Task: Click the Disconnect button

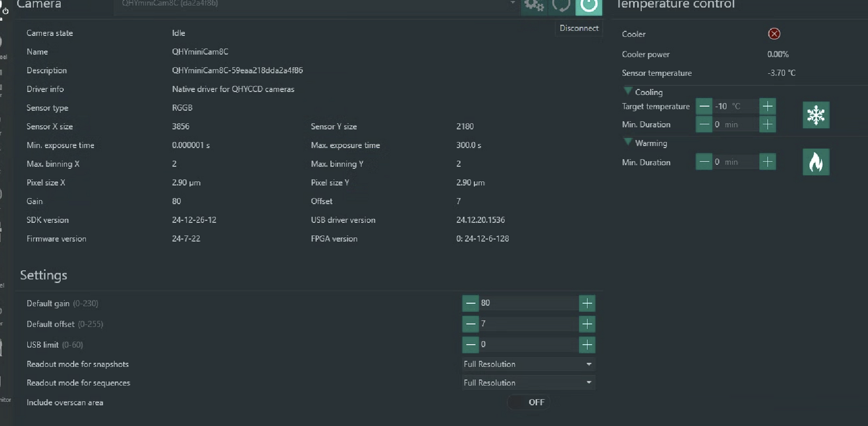Action: (578, 28)
